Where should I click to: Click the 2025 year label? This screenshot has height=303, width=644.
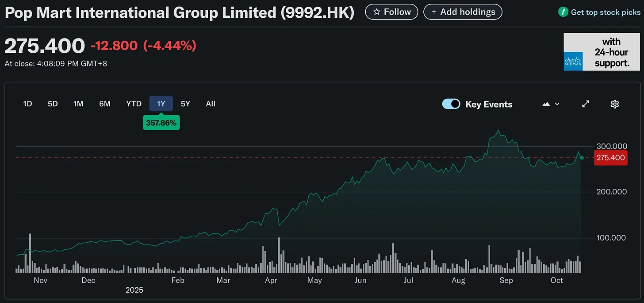[x=134, y=290]
